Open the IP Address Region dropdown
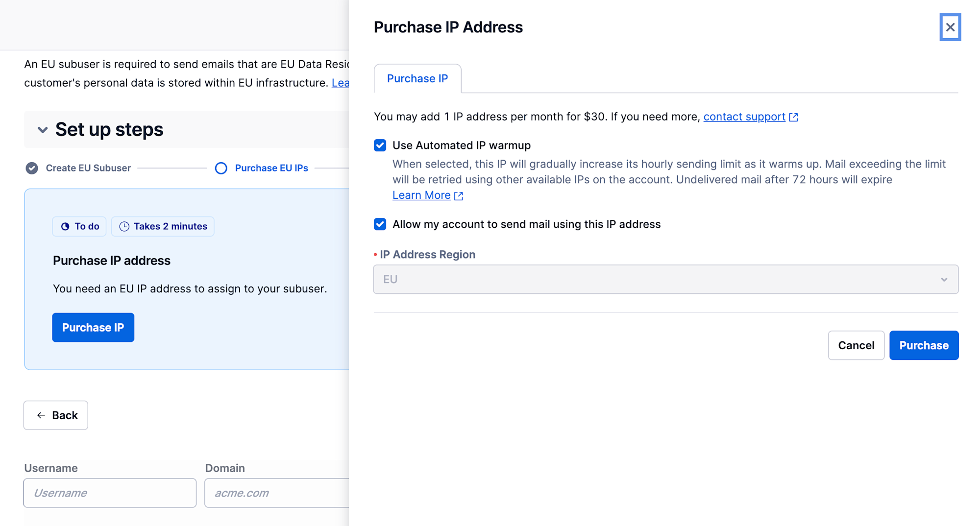 coord(665,280)
